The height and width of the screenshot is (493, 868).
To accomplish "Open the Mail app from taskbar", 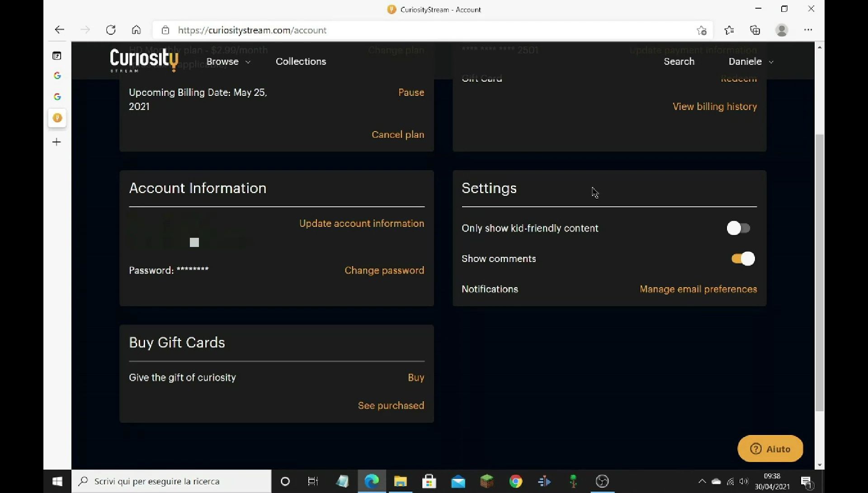I will coord(458,481).
